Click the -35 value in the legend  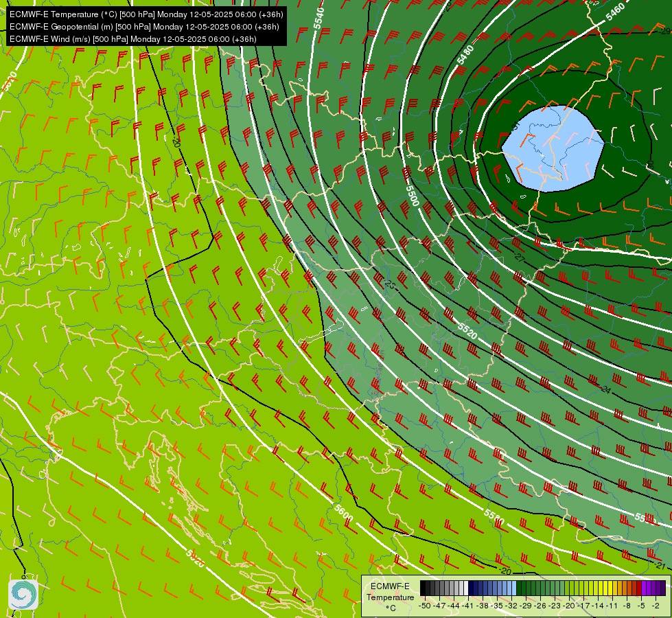tap(497, 606)
